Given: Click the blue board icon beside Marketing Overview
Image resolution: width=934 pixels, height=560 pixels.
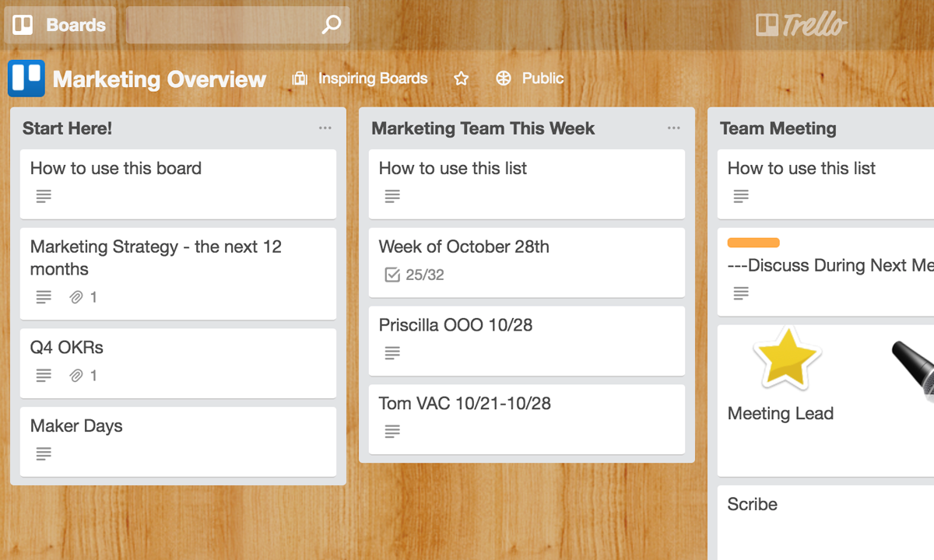Looking at the screenshot, I should pos(26,78).
